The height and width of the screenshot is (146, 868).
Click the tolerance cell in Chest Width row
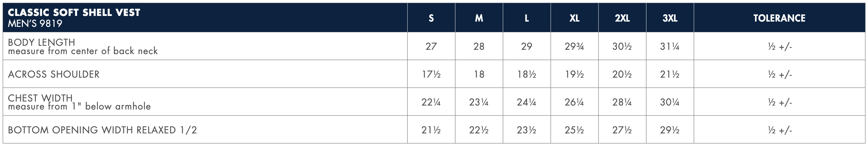779,102
